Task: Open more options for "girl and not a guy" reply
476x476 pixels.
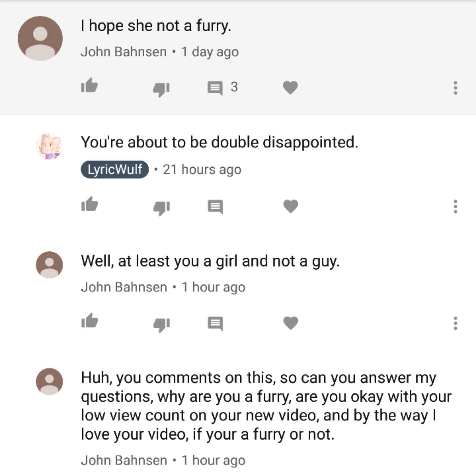Action: (455, 323)
